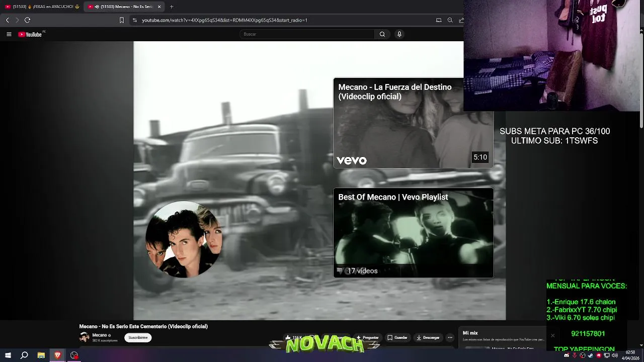Like the video with thumbs-up button
This screenshot has width=644, height=362.
click(294, 338)
